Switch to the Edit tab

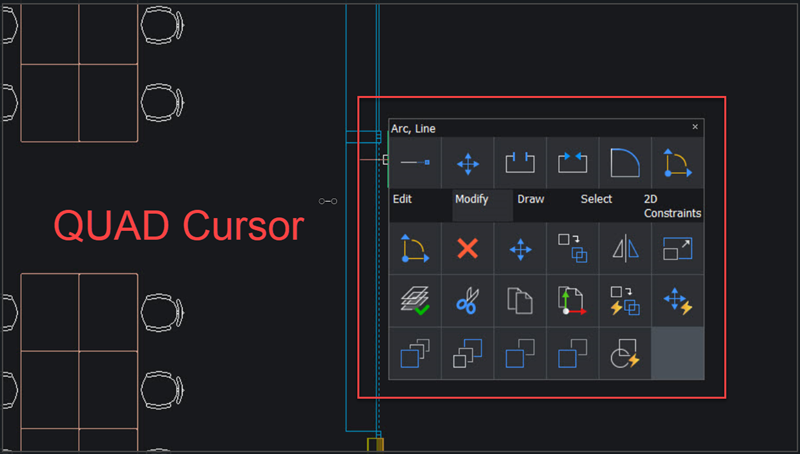[402, 199]
